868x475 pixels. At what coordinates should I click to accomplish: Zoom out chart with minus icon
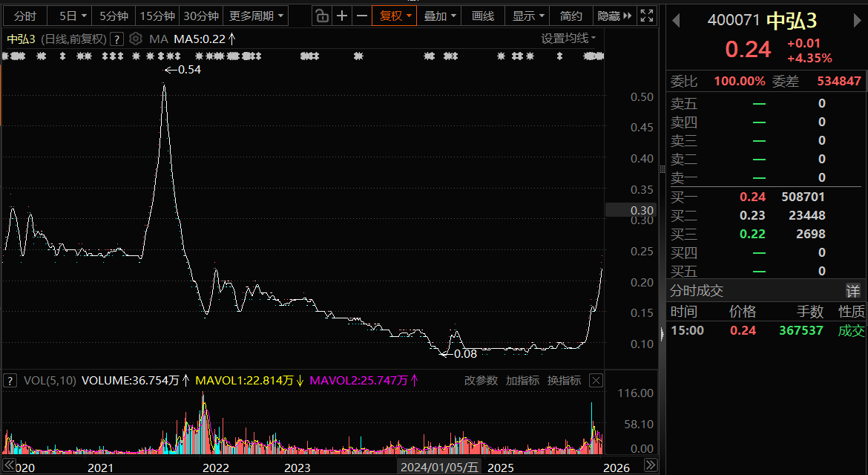(362, 16)
